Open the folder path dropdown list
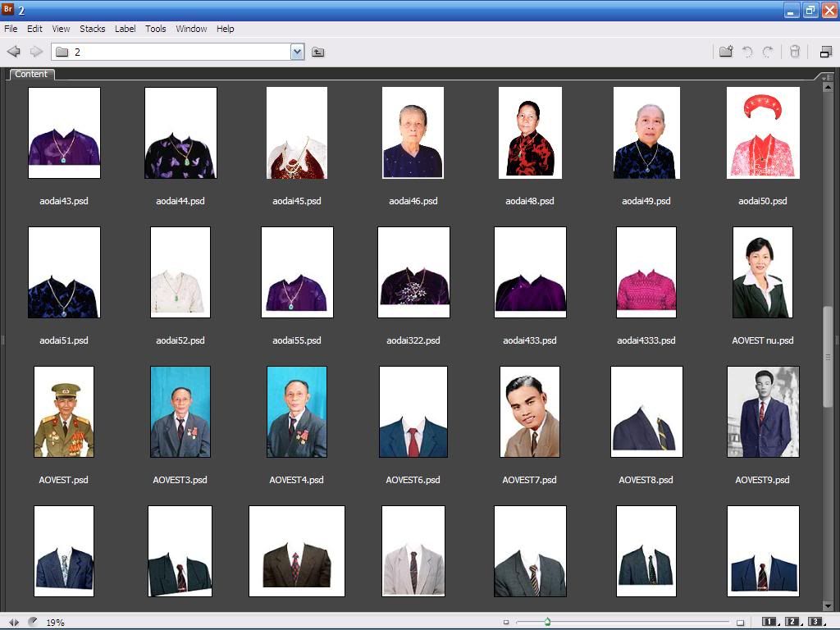Image resolution: width=840 pixels, height=630 pixels. point(297,52)
